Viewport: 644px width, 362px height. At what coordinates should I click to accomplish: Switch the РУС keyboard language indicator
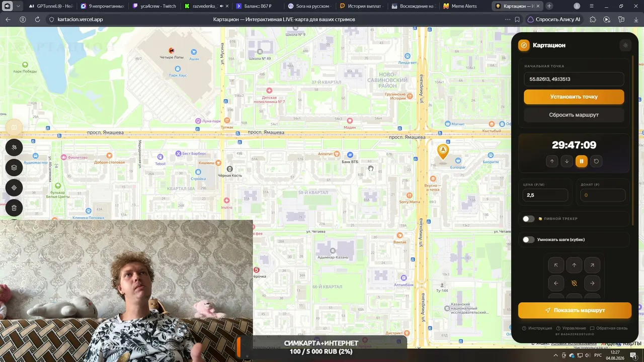(598, 355)
